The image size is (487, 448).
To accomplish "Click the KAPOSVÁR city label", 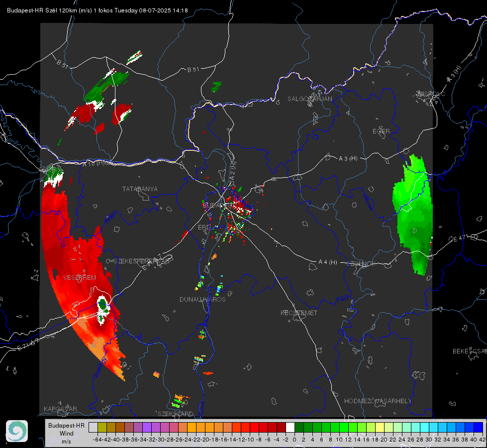I will coord(60,409).
